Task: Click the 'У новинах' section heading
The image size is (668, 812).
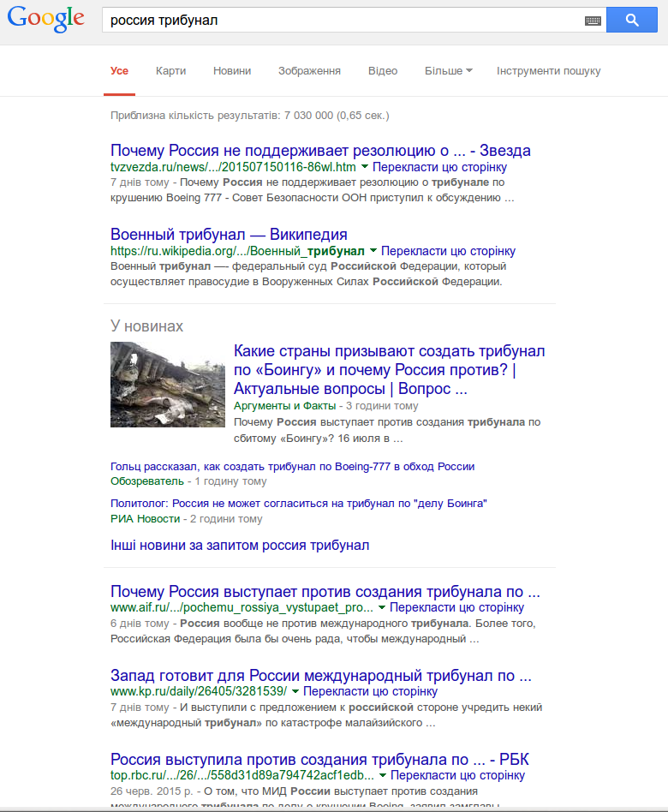Action: click(x=146, y=326)
